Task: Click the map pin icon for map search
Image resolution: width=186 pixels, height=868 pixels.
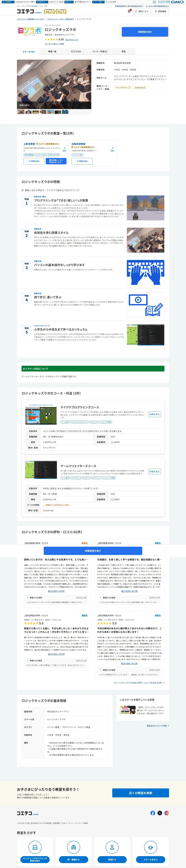Action: tap(112, 847)
